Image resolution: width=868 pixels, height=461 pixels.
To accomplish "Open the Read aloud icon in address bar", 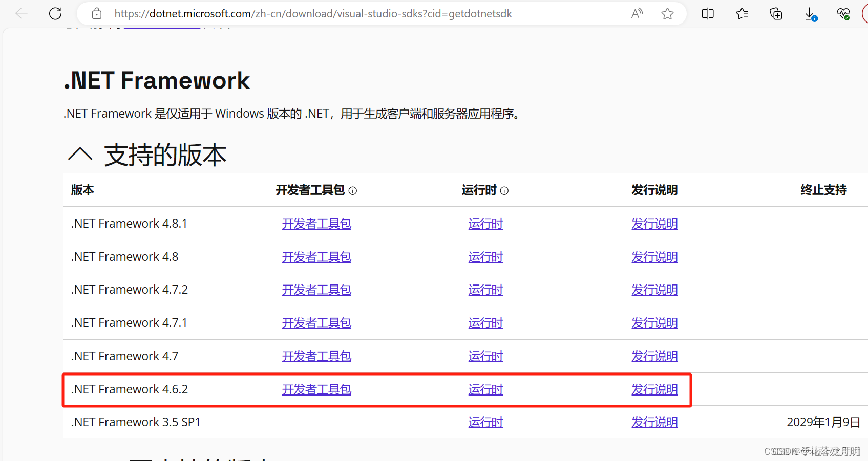I will point(637,14).
